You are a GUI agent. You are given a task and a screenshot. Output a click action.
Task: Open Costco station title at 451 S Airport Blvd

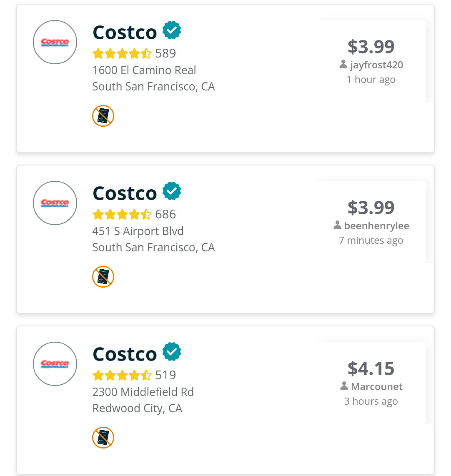[x=125, y=193]
